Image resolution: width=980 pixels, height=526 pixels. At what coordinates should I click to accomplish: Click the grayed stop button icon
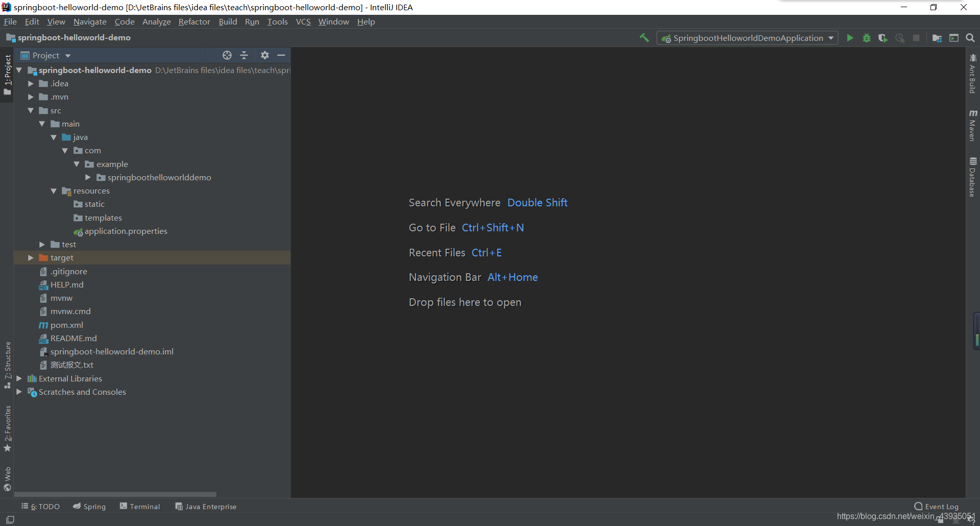tap(916, 38)
